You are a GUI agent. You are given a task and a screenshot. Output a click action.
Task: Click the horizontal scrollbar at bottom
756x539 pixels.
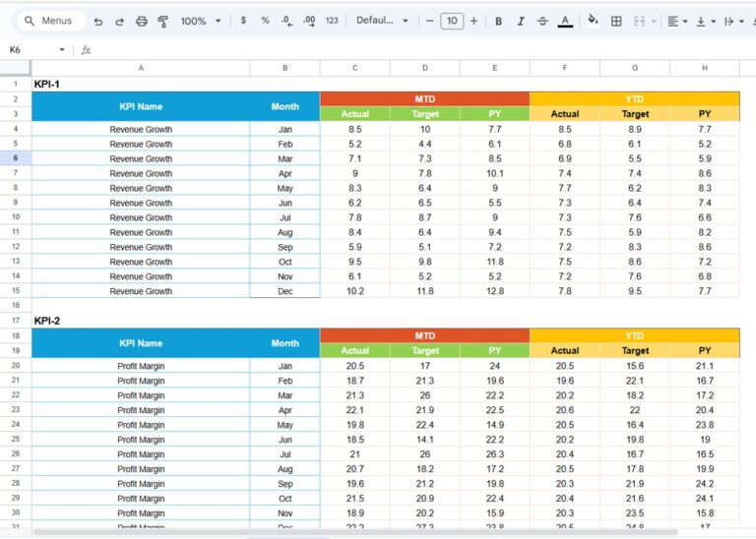[x=355, y=532]
